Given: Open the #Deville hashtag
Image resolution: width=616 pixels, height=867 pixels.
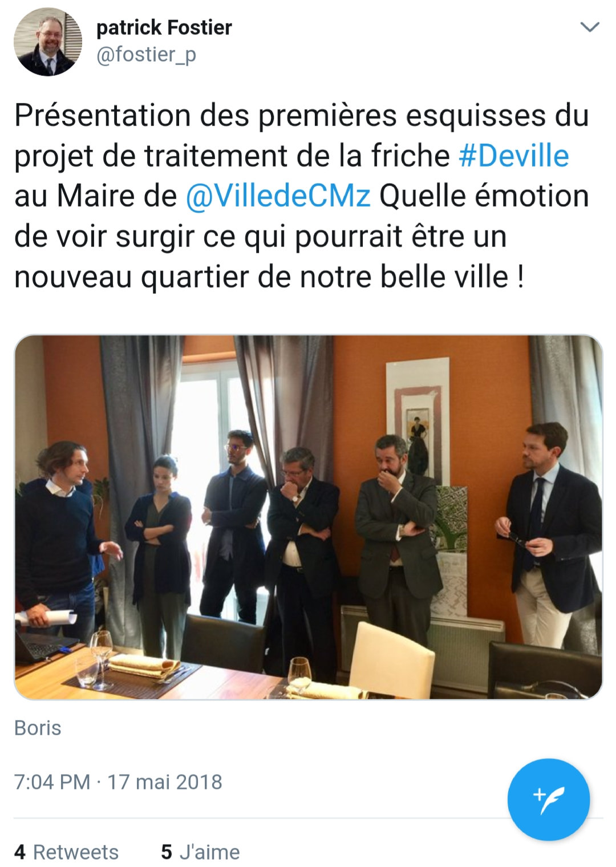Looking at the screenshot, I should pyautogui.click(x=514, y=156).
